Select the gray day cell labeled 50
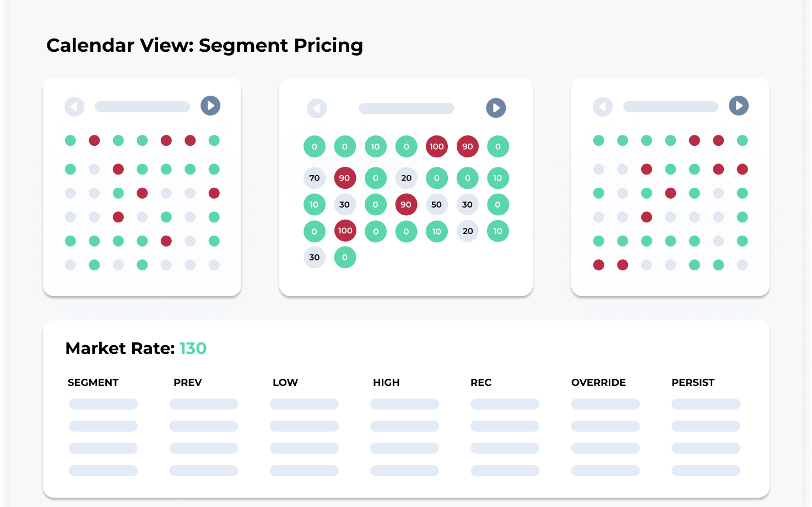Image resolution: width=812 pixels, height=507 pixels. tap(436, 204)
